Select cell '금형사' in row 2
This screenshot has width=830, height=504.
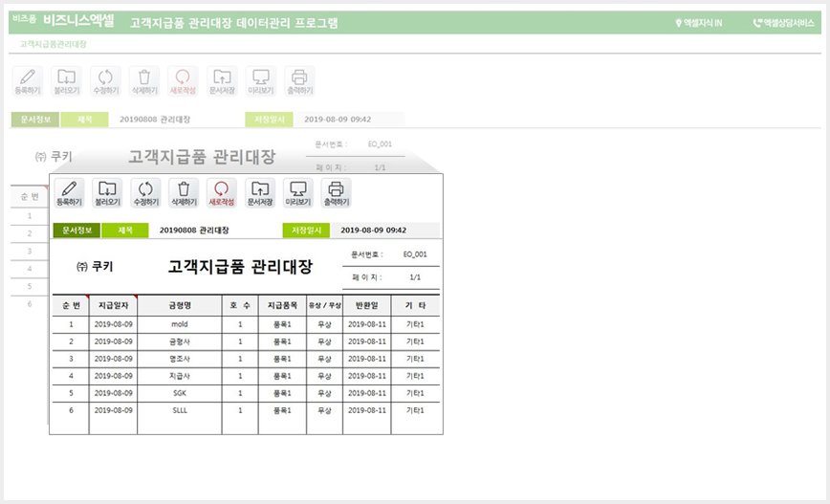[180, 341]
